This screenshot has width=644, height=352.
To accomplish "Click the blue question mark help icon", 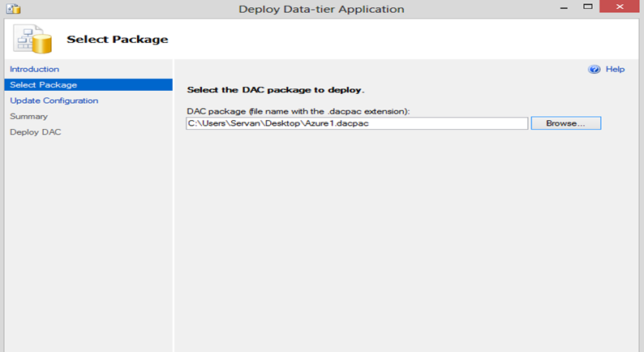I will coord(594,70).
